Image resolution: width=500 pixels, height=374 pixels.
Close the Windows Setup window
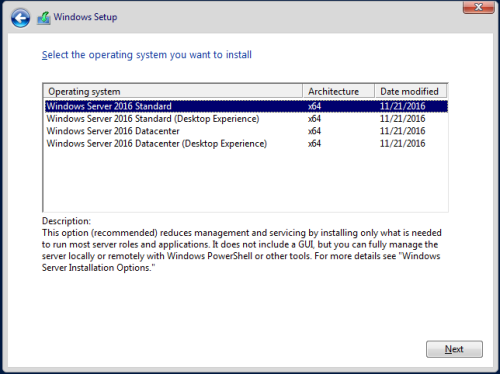(478, 7)
